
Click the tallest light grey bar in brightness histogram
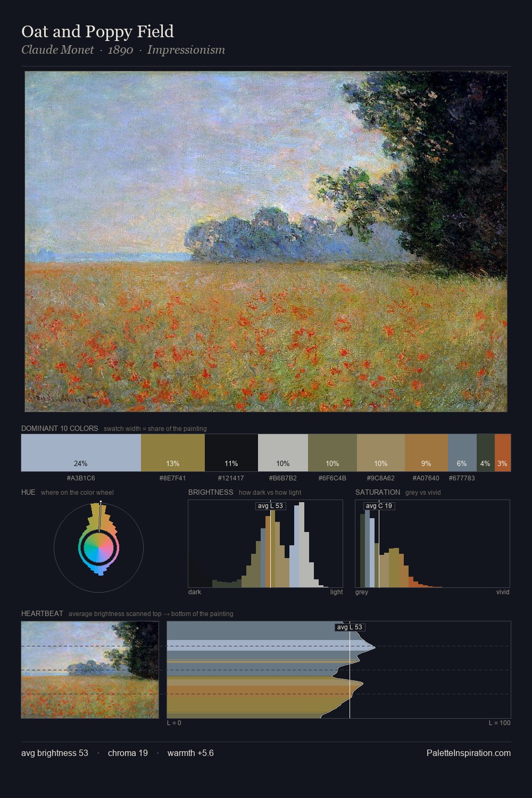click(x=301, y=546)
